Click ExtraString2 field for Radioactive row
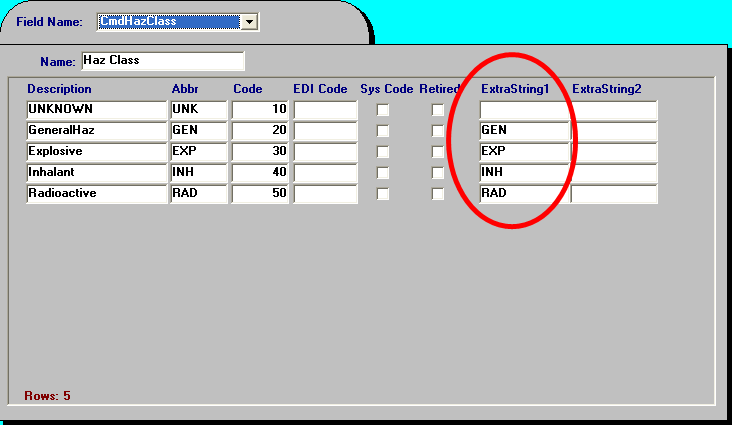The height and width of the screenshot is (425, 732). (x=614, y=194)
